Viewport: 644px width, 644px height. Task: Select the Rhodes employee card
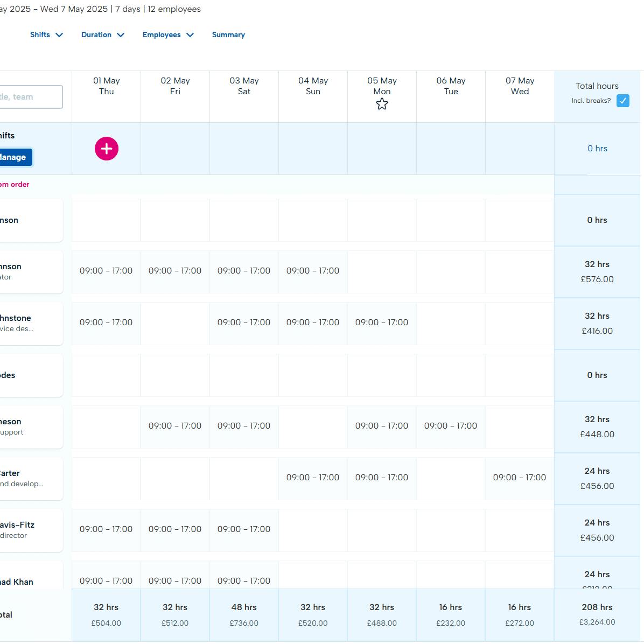tap(30, 375)
